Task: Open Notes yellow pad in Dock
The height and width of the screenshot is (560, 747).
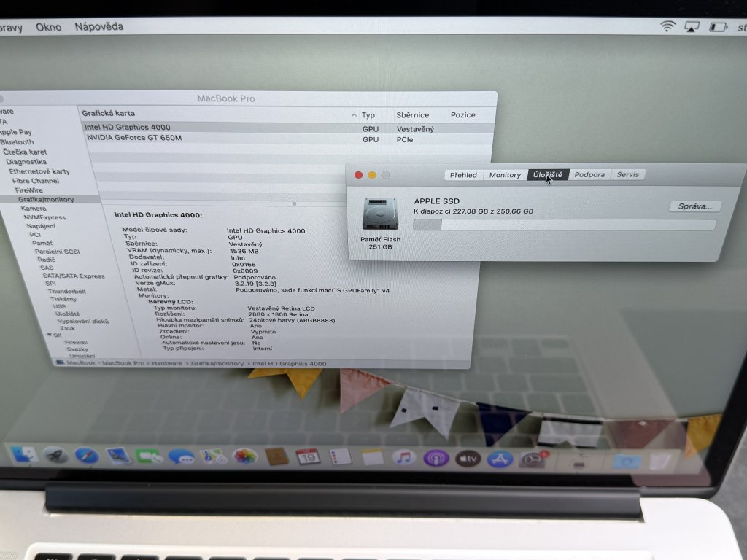Action: 372,458
